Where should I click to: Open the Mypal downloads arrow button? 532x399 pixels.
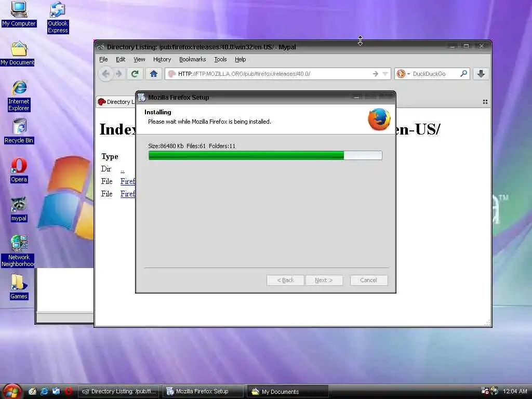click(x=481, y=74)
